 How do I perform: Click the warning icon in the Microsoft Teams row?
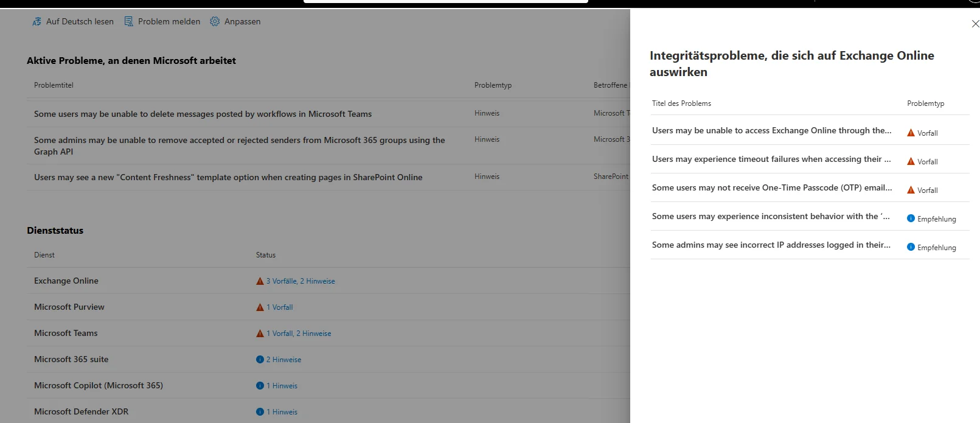click(260, 334)
